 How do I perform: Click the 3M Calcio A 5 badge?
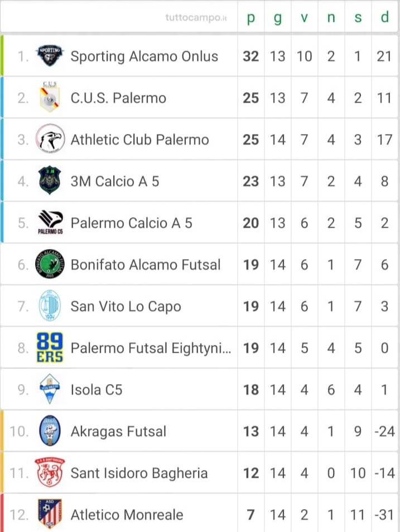50,180
